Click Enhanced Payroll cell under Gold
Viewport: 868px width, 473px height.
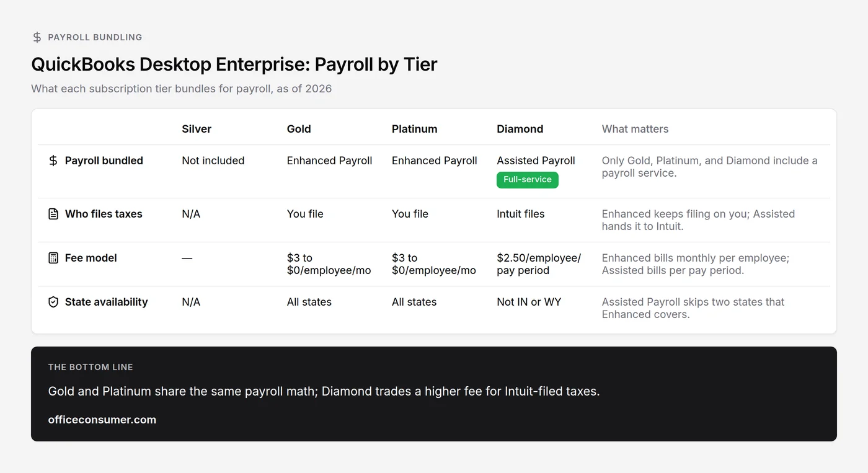tap(330, 161)
